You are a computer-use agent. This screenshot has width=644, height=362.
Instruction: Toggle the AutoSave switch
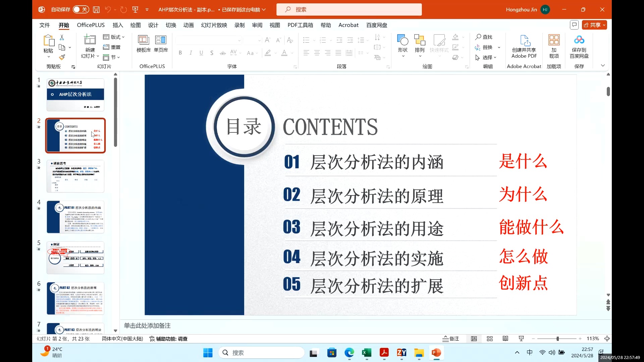[80, 9]
